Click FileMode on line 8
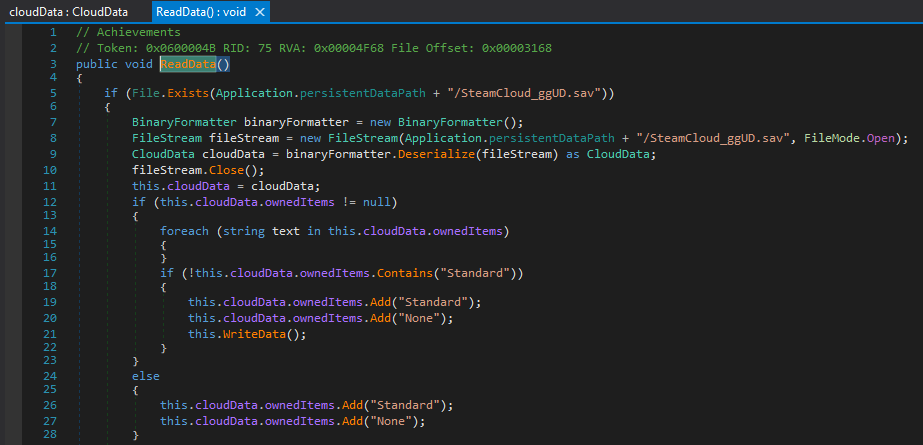Viewport: 923px width, 445px height. (831, 138)
